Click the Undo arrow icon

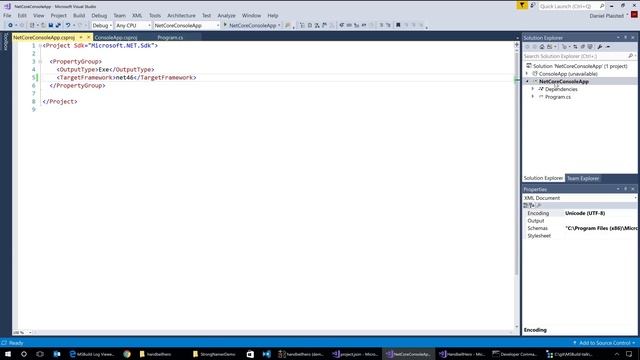(68, 25)
